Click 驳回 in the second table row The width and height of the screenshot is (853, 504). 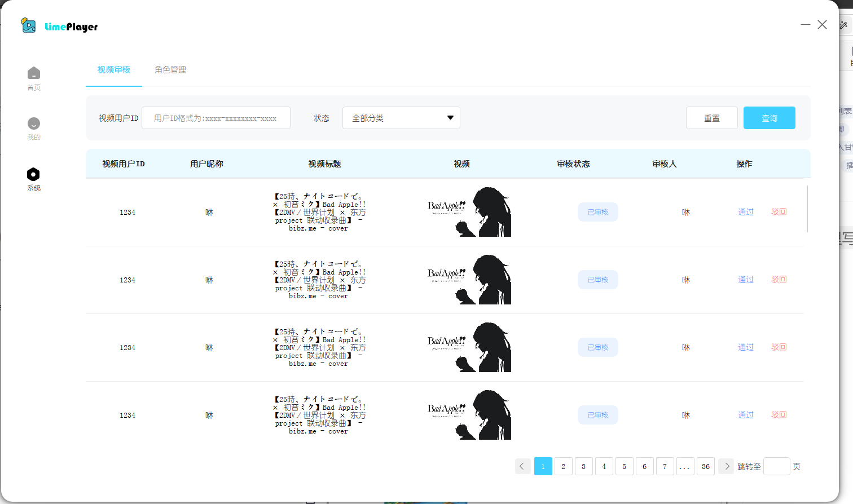pyautogui.click(x=779, y=280)
